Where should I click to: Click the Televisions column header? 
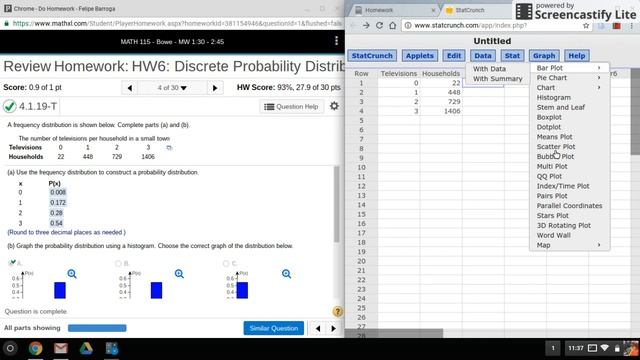399,73
